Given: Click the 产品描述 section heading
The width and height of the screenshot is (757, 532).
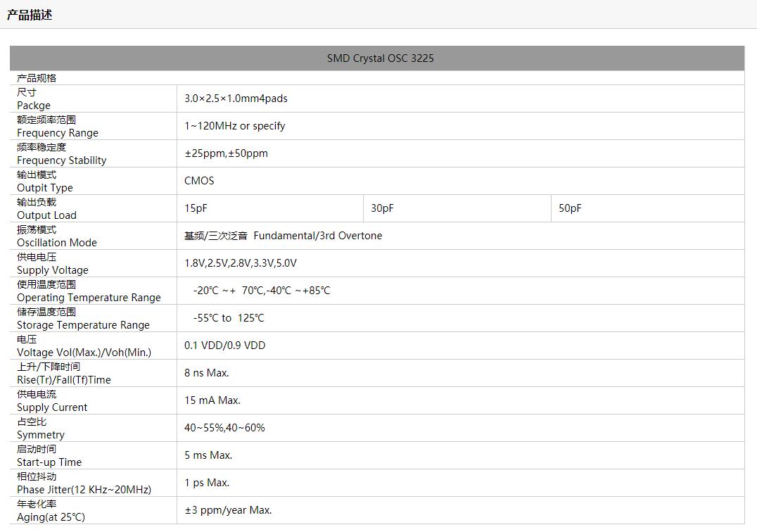Looking at the screenshot, I should coord(30,15).
